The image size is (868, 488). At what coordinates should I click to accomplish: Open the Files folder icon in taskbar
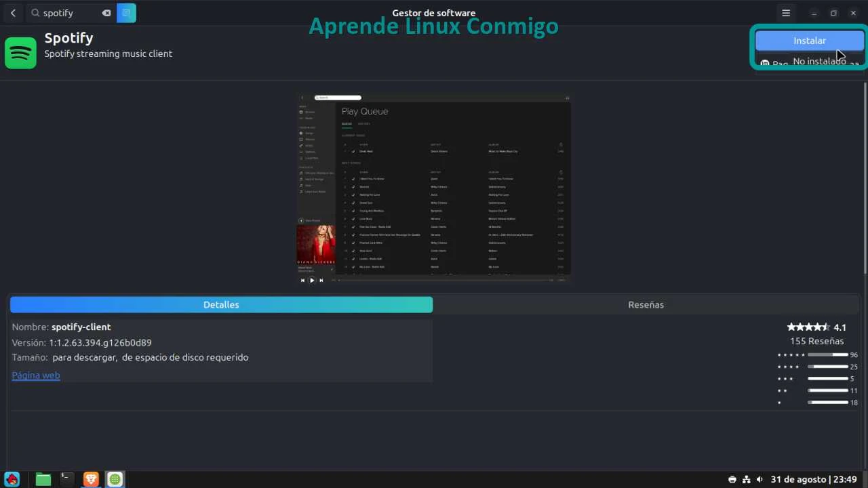[43, 479]
